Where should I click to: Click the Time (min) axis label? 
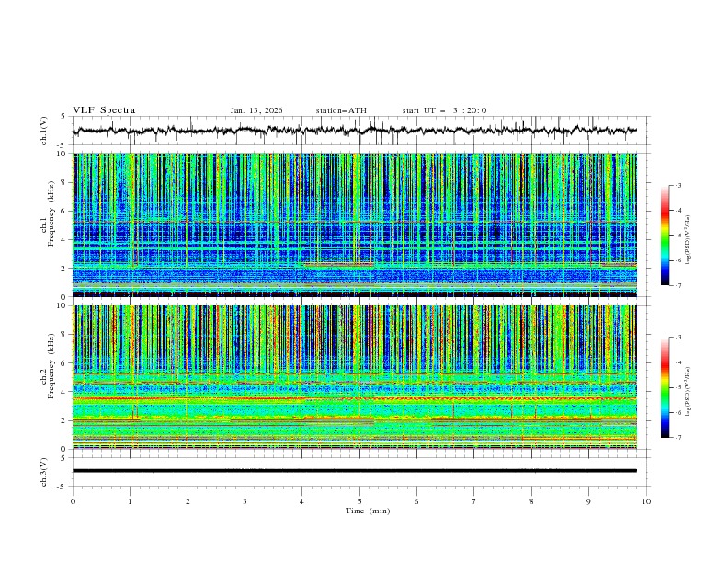tap(366, 511)
